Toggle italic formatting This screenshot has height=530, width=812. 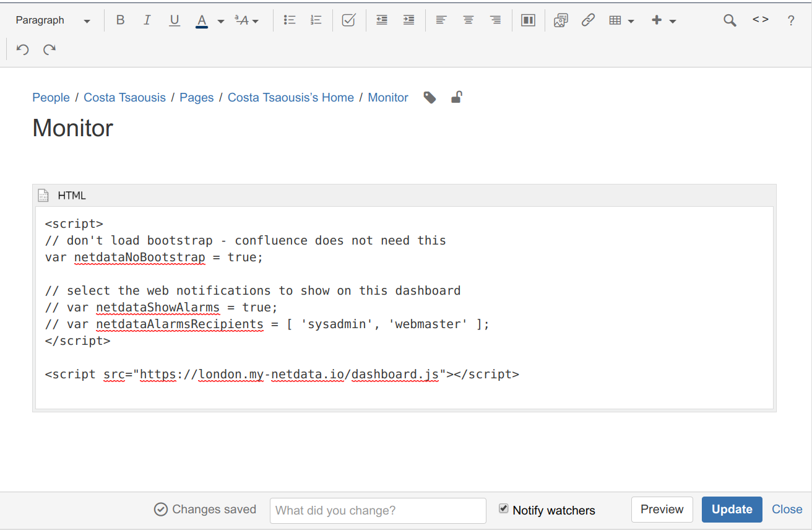click(147, 20)
